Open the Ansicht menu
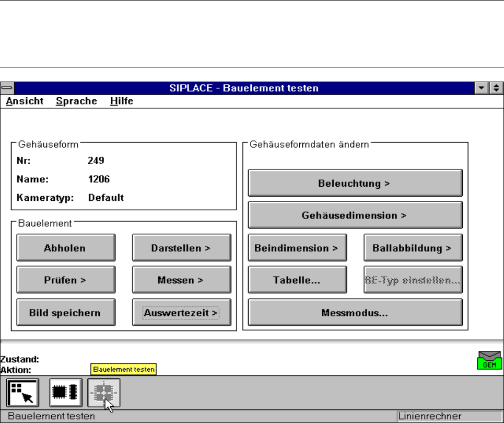 click(x=25, y=101)
